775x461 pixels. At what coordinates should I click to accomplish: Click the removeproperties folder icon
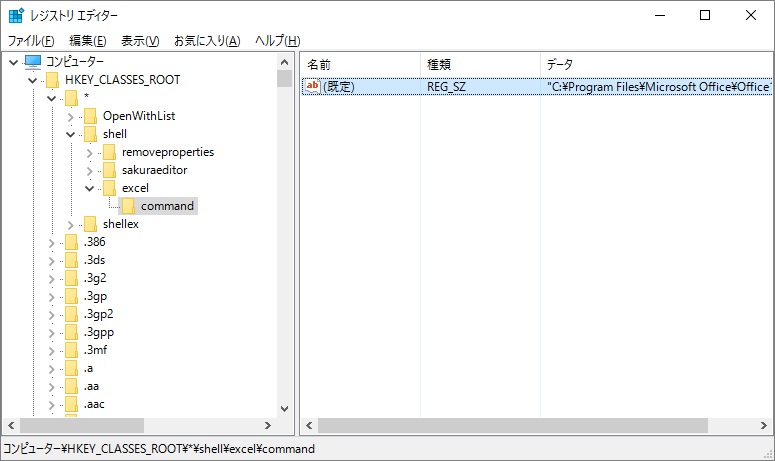[109, 152]
